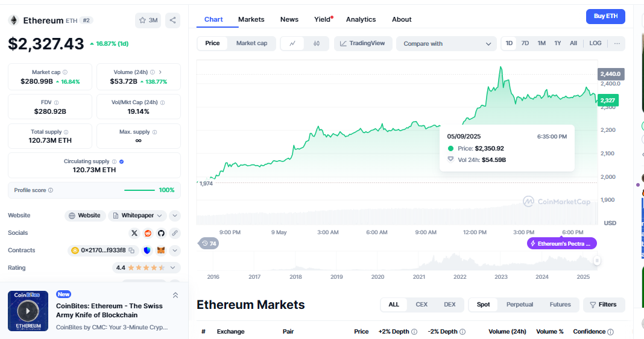Open Ethereum GitHub social link
This screenshot has width=644, height=339.
click(161, 233)
